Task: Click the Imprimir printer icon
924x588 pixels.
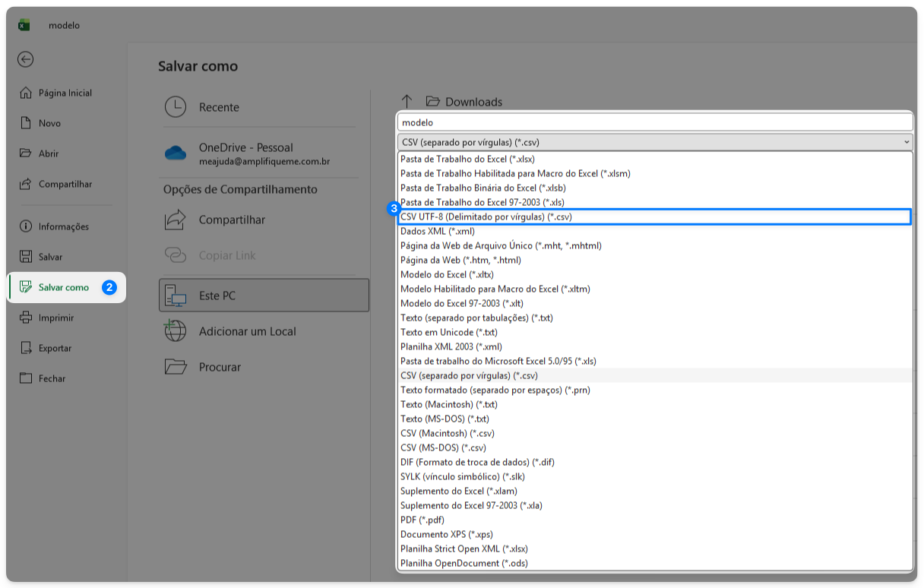Action: pos(26,318)
